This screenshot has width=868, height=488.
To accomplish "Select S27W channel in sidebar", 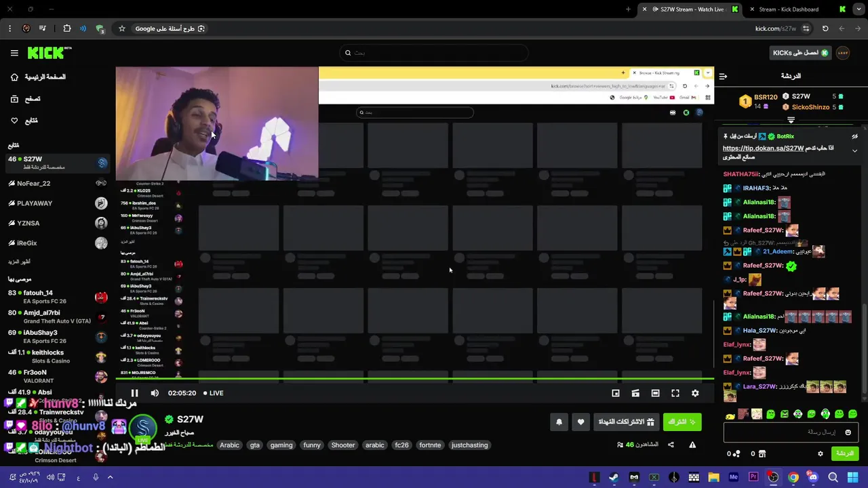I will click(58, 163).
